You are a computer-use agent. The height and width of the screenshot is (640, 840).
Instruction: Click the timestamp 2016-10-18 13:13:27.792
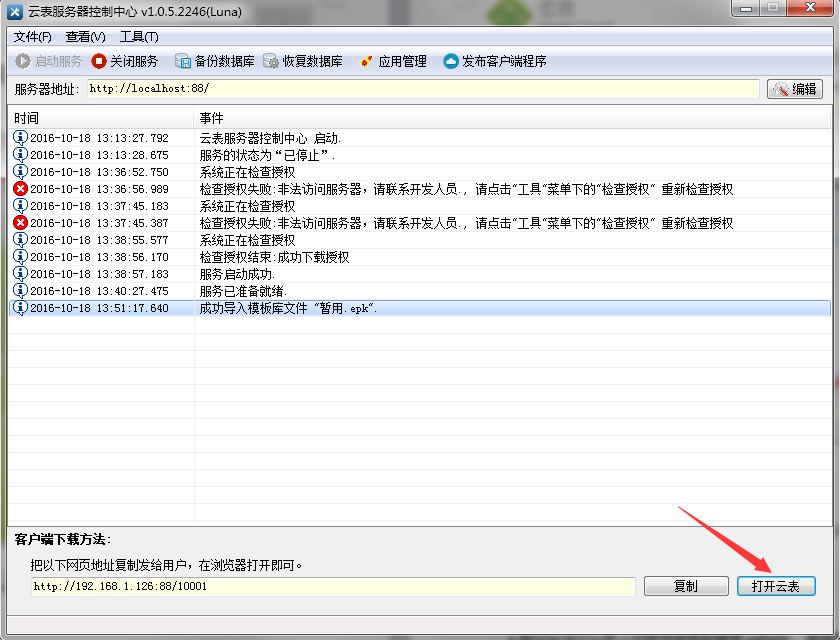pos(99,138)
